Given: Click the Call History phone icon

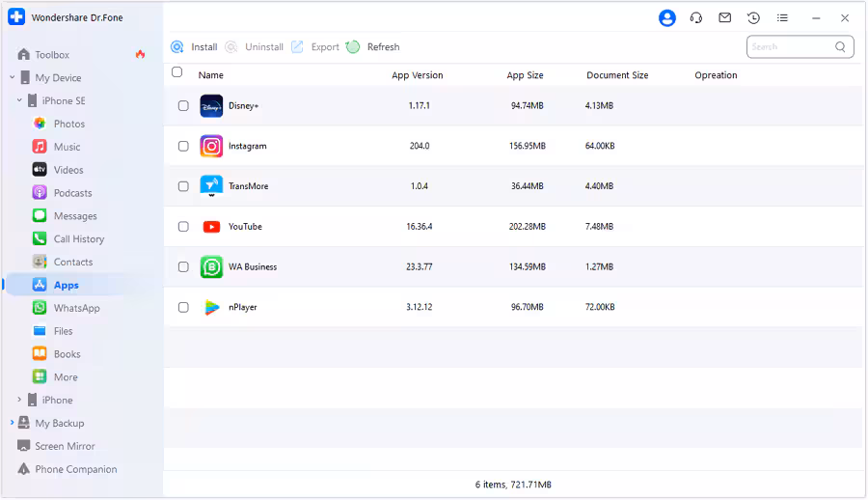Looking at the screenshot, I should [x=40, y=239].
